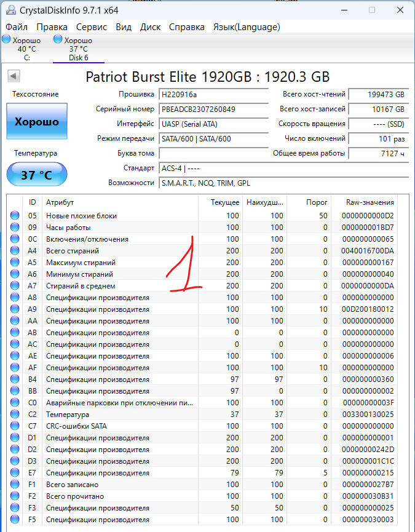Click the Интерфейс field UASP (Serial ATA)

click(213, 124)
